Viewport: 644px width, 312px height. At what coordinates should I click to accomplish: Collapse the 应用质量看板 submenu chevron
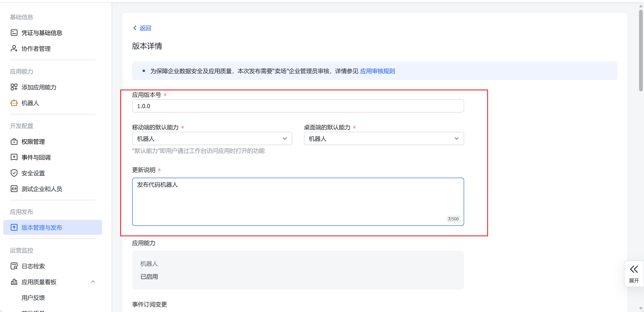click(x=93, y=282)
